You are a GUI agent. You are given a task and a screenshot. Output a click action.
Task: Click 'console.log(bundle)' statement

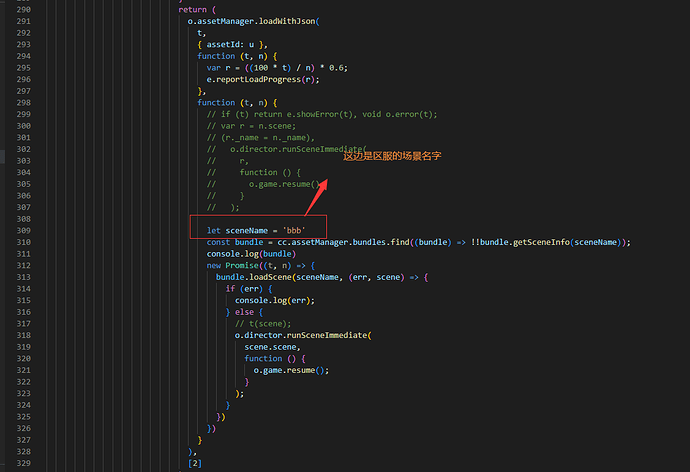tap(251, 254)
